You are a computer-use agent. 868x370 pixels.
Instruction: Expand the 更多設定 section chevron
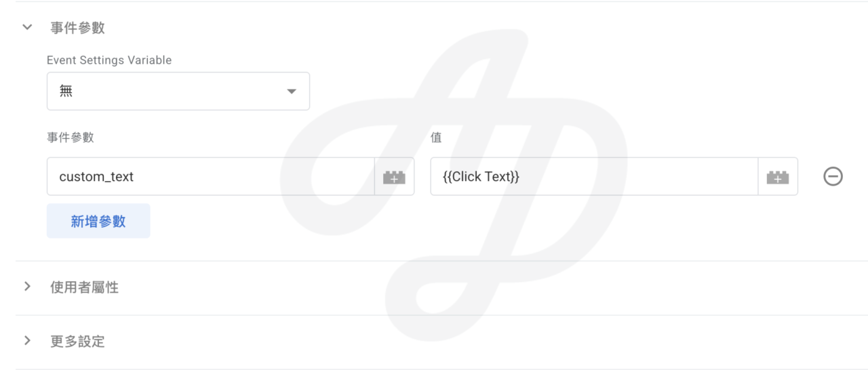27,341
